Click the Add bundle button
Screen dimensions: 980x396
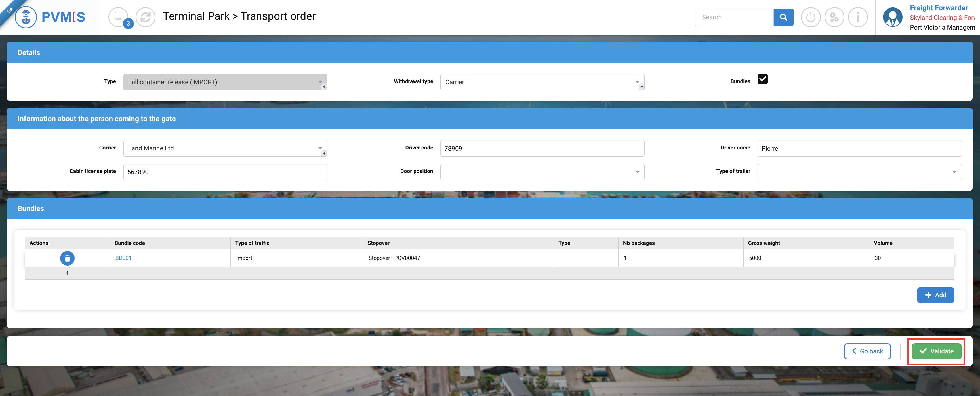935,295
